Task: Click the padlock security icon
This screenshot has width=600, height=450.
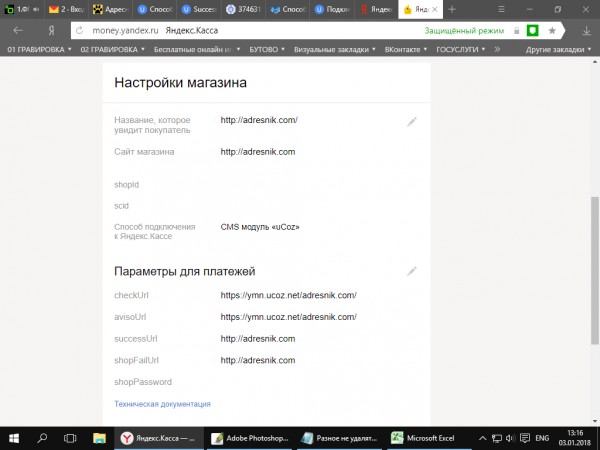Action: click(x=517, y=31)
